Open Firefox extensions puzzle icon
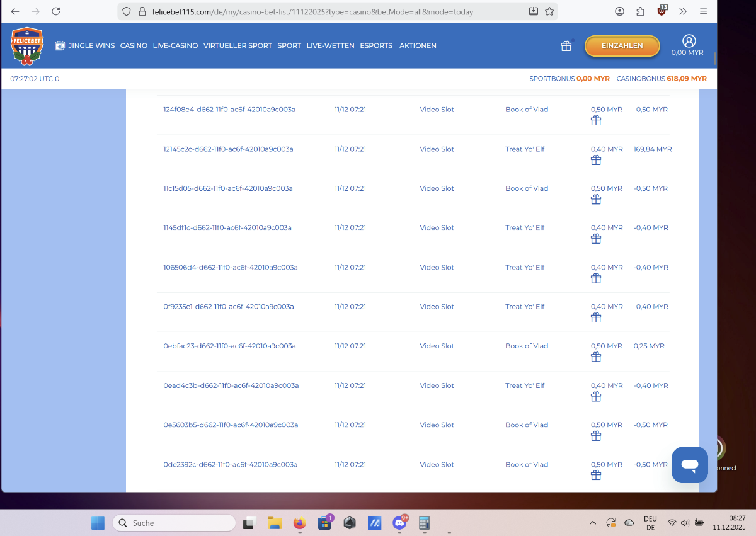This screenshot has height=536, width=756. (641, 11)
